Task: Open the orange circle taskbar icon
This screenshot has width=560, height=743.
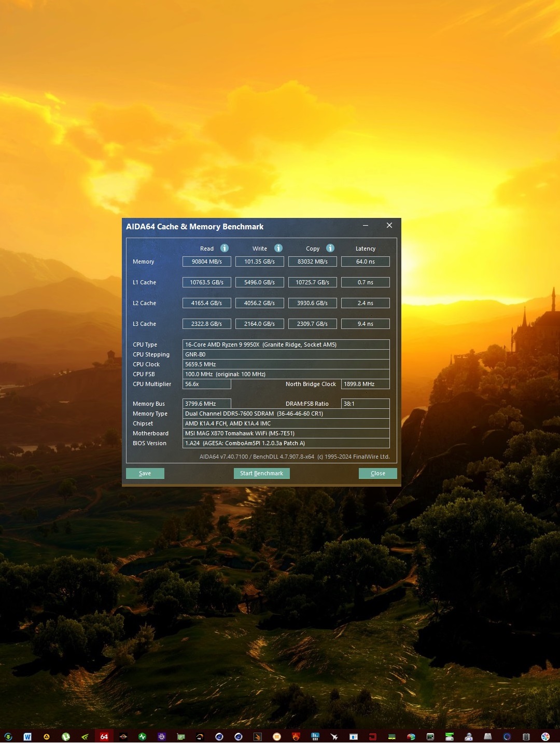Action: click(x=277, y=736)
